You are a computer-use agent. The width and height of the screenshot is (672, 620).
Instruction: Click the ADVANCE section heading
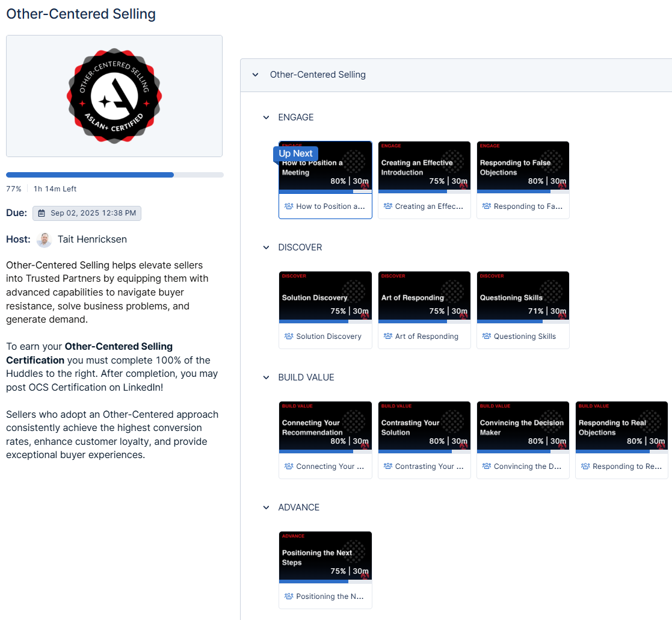click(299, 507)
